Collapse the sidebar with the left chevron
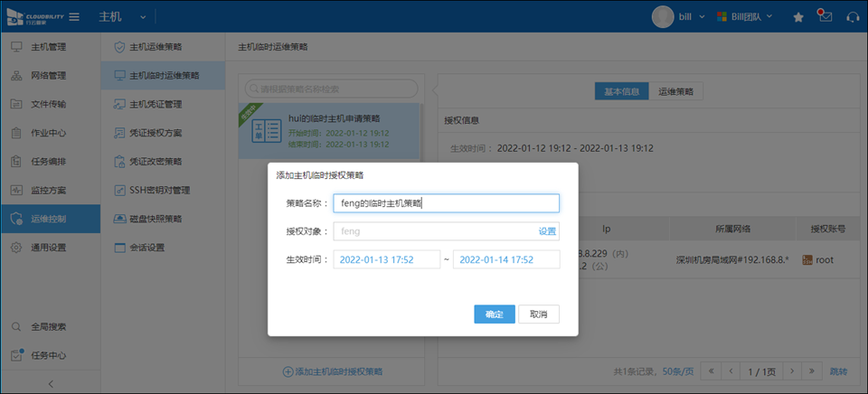Image resolution: width=868 pixels, height=394 pixels. pos(51,383)
